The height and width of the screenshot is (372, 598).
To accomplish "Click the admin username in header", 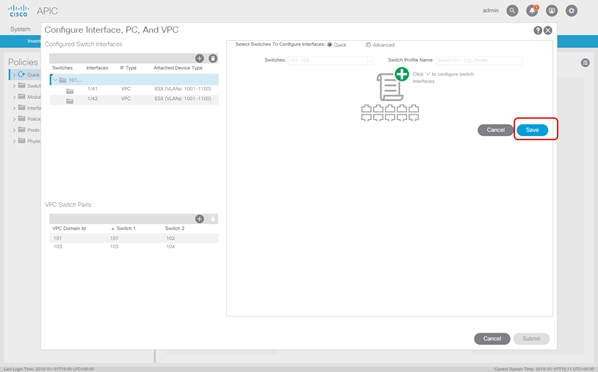I will pyautogui.click(x=490, y=10).
